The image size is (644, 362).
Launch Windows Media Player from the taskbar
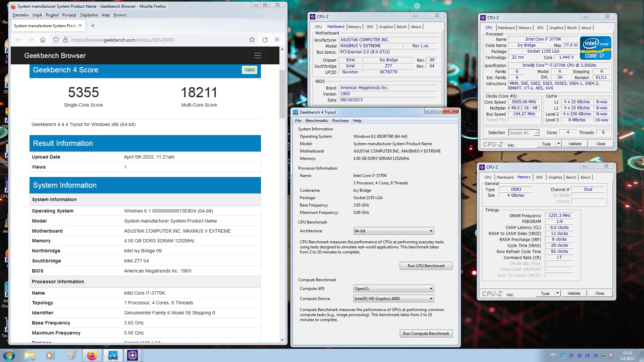coord(50,355)
